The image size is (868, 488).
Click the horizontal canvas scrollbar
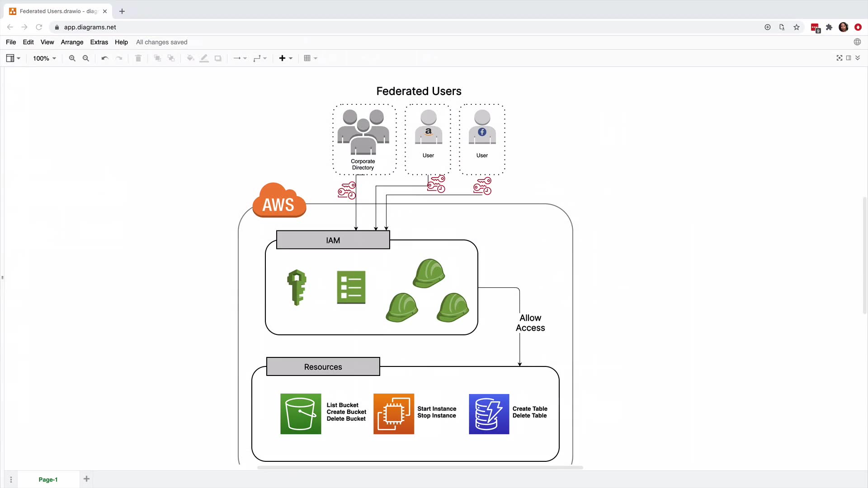click(420, 468)
